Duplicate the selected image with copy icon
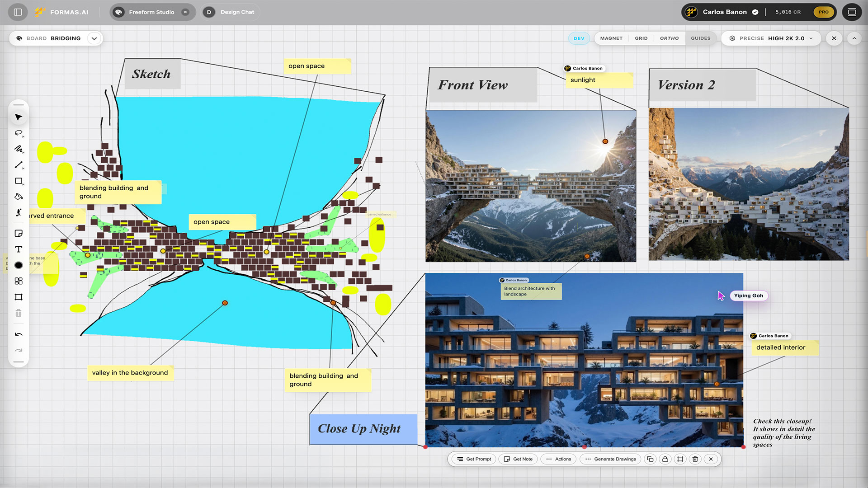The image size is (868, 488). click(x=650, y=459)
